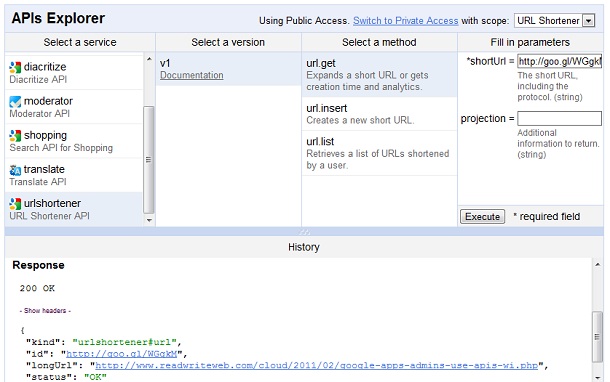Click the Select a service column header
This screenshot has height=382, width=610.
coord(80,42)
